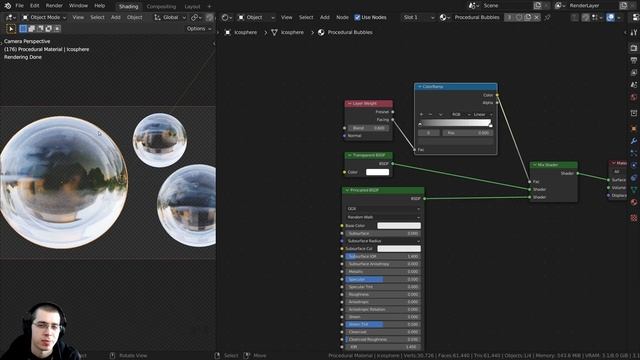The image size is (640, 360).
Task: Enable subtract selection mode button
Action: point(40,29)
